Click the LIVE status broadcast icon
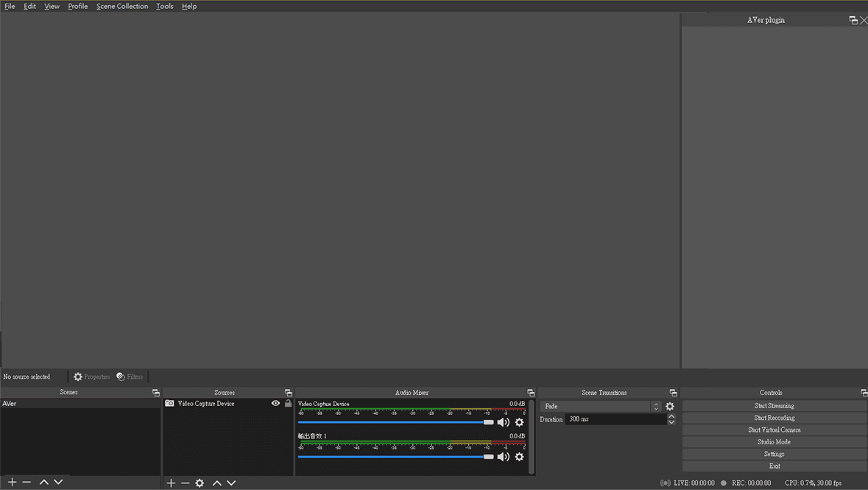This screenshot has height=490, width=868. click(x=666, y=483)
